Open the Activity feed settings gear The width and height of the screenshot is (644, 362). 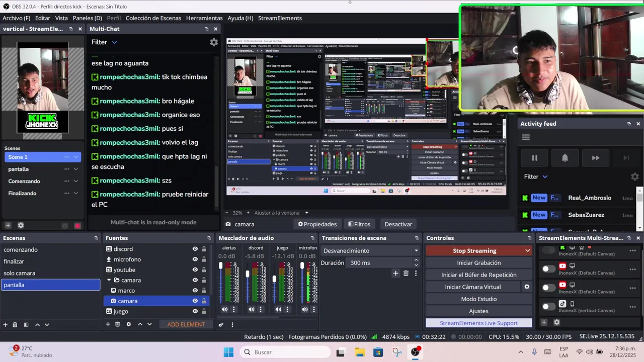(634, 177)
